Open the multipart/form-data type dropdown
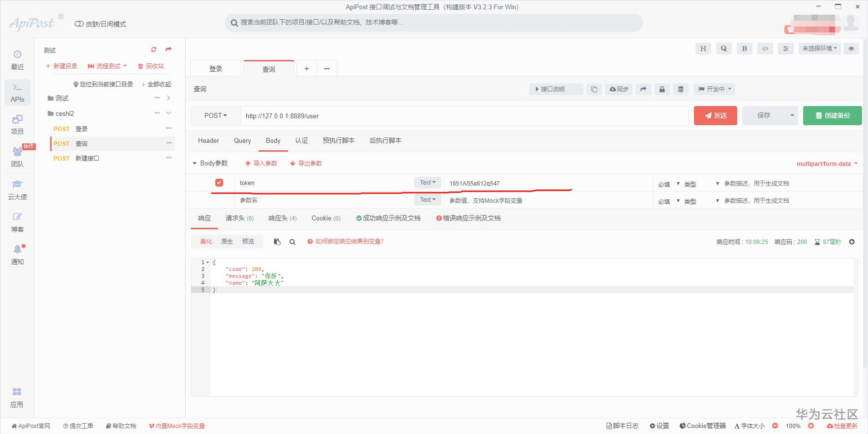Image resolution: width=868 pixels, height=434 pixels. tap(827, 164)
